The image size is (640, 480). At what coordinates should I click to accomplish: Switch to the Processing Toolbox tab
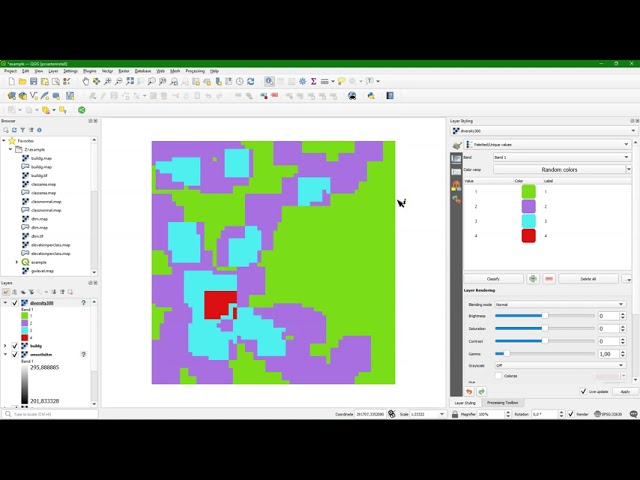click(502, 402)
